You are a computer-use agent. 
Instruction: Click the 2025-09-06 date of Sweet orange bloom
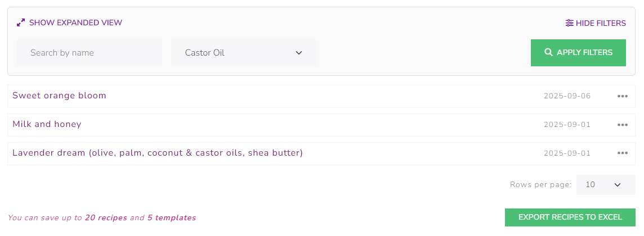click(567, 96)
